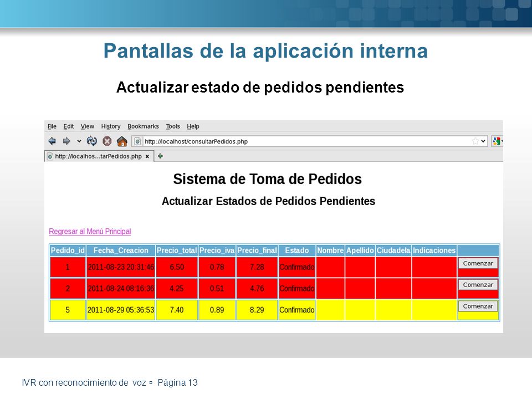Viewport: 532px width, 399px height.
Task: Click the Precio_final value 7.28
Action: [x=257, y=267]
